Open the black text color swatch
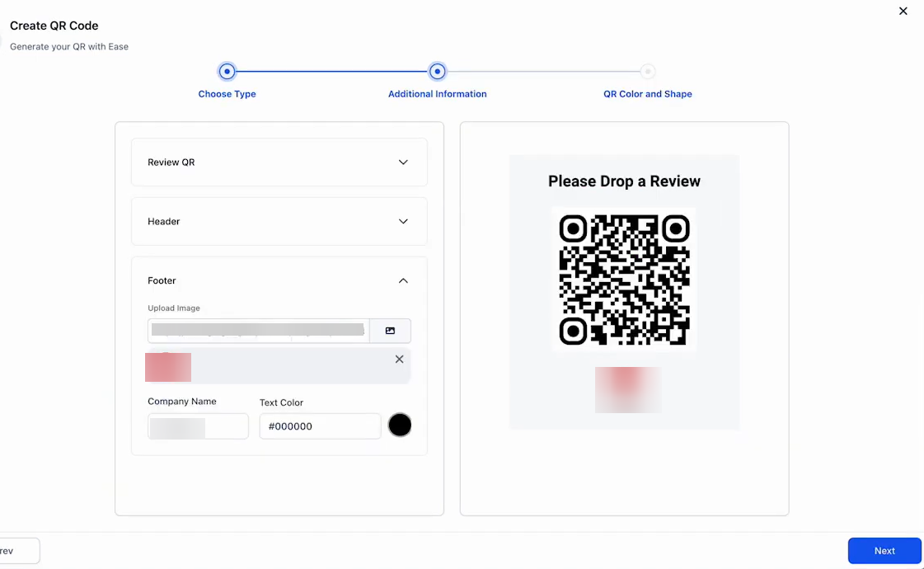The image size is (924, 569). point(400,426)
